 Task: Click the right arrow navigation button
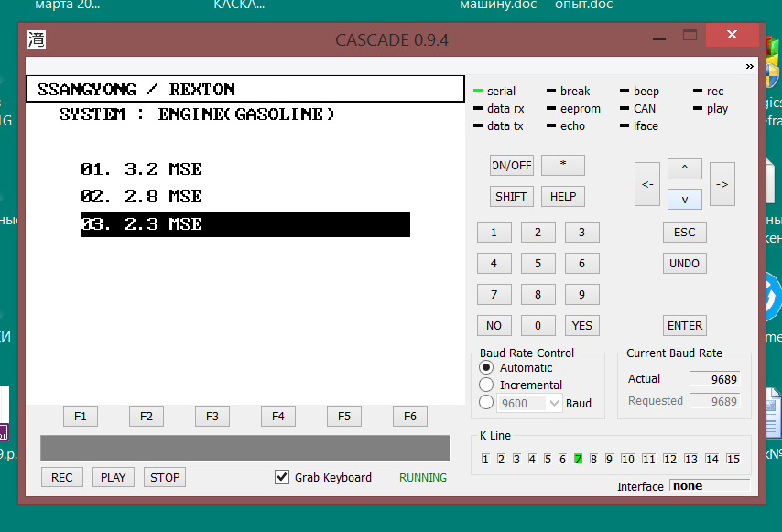pos(722,184)
